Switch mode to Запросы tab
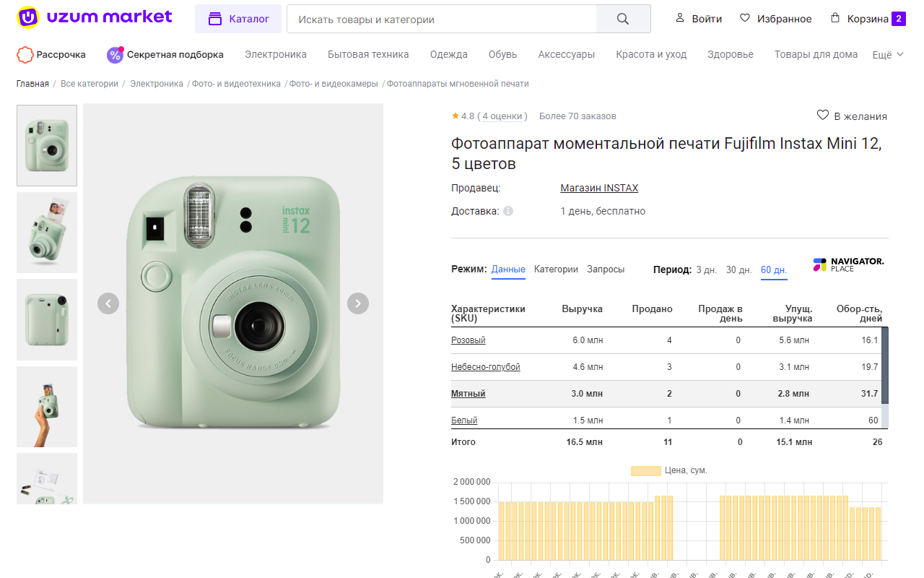The image size is (924, 578). pyautogui.click(x=606, y=269)
